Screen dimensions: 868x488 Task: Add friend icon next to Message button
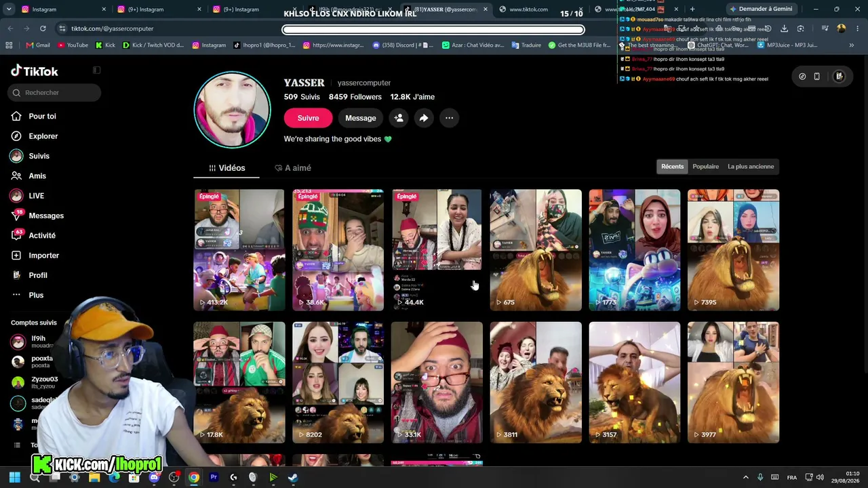(399, 118)
